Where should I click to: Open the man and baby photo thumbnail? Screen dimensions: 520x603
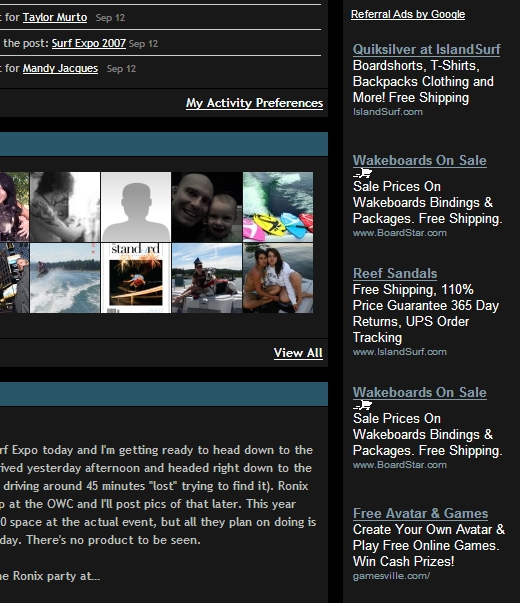[x=207, y=207]
